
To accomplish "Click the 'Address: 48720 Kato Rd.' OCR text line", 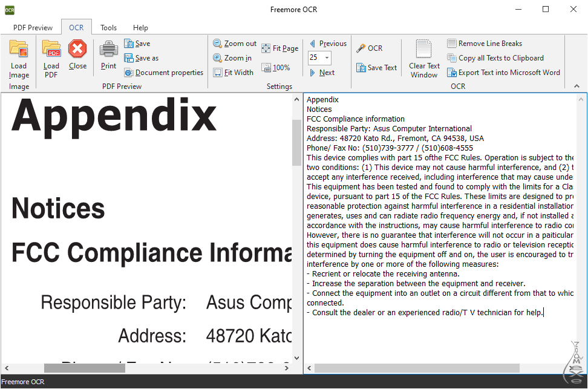I will (395, 139).
